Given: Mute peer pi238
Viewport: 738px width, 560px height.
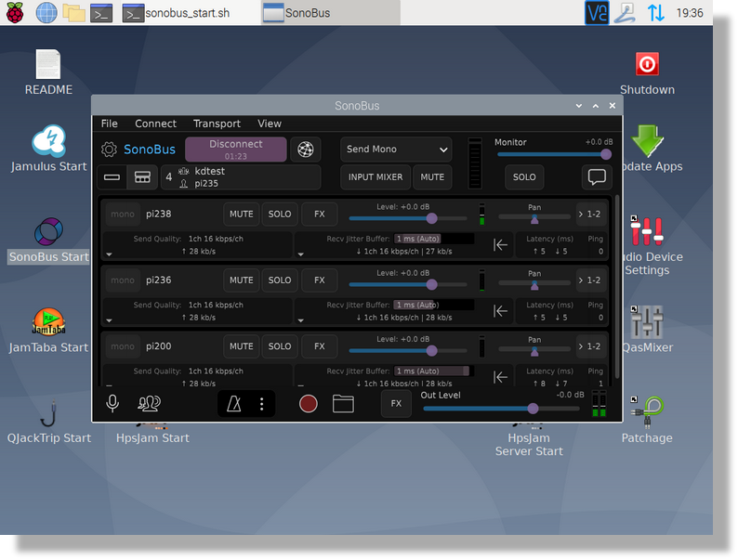Looking at the screenshot, I should click(x=242, y=214).
